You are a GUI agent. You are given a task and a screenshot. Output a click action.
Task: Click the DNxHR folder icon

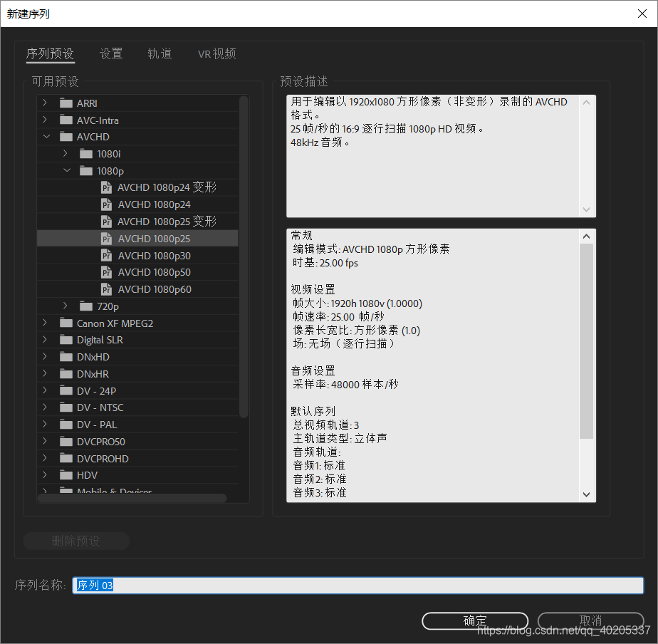coord(66,374)
